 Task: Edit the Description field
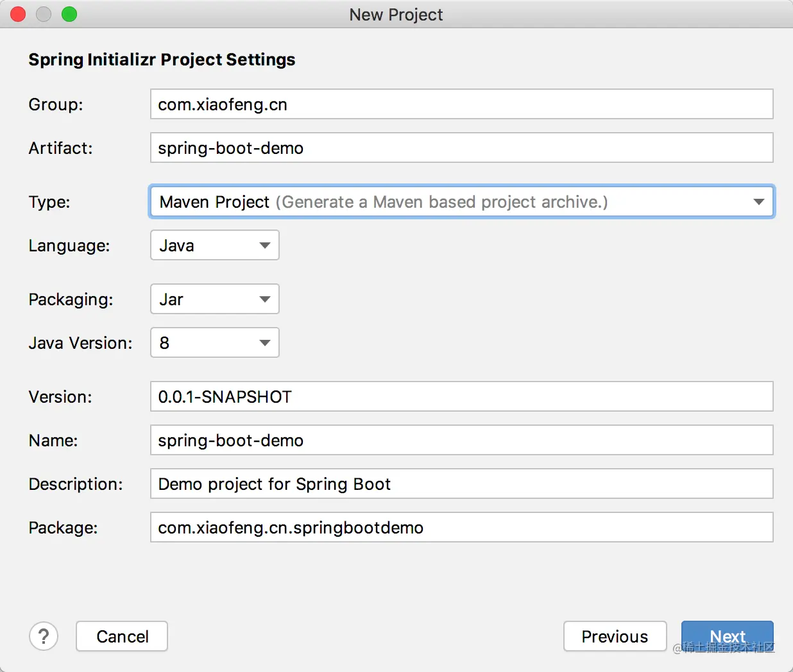(461, 484)
